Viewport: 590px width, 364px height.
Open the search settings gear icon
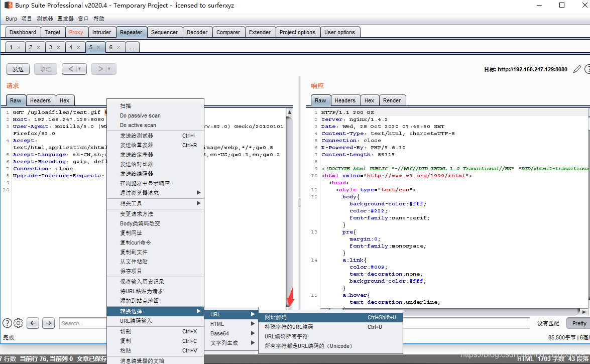pyautogui.click(x=19, y=323)
